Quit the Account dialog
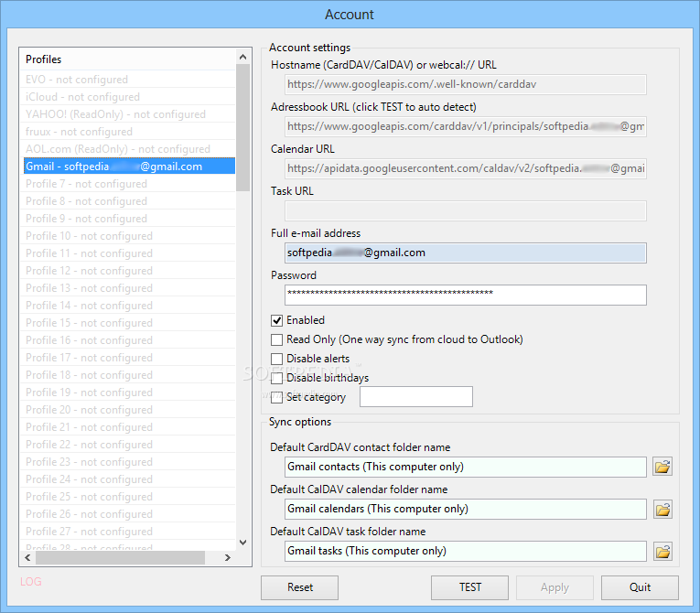Viewport: 700px width, 613px height. click(640, 587)
